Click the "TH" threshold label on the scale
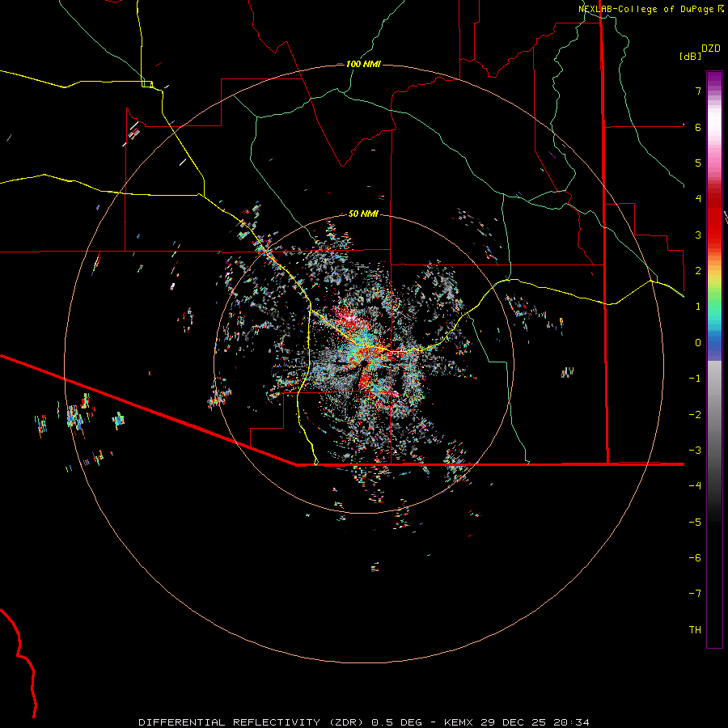The image size is (728, 728). [695, 630]
